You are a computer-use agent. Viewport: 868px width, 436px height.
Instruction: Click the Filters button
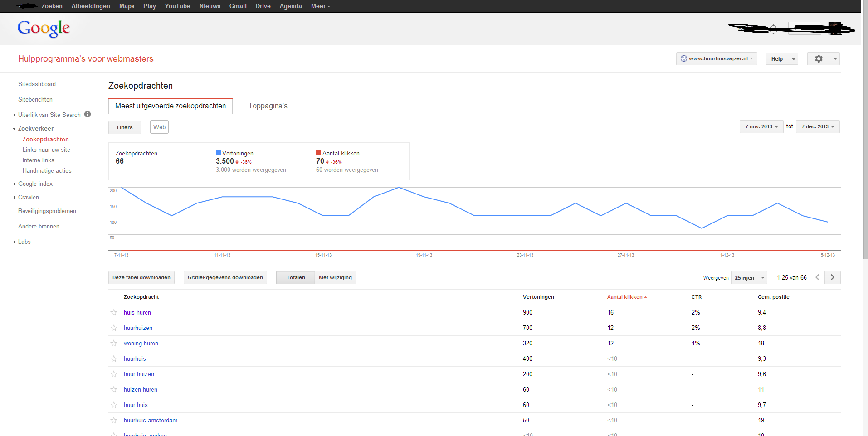[x=125, y=127]
